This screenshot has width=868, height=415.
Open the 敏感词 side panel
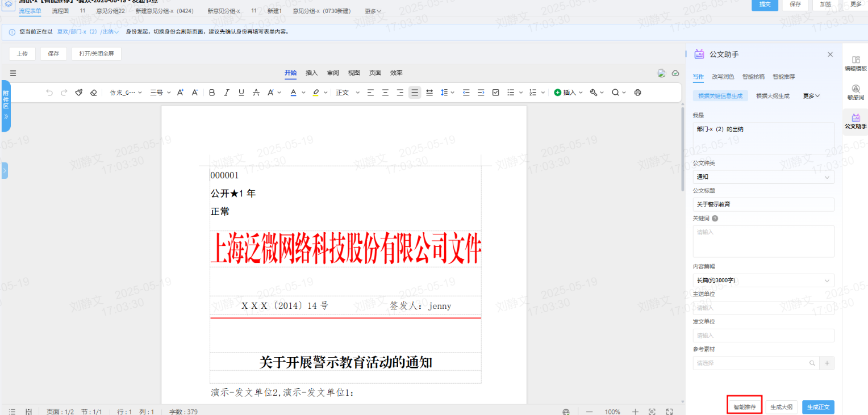tap(856, 93)
